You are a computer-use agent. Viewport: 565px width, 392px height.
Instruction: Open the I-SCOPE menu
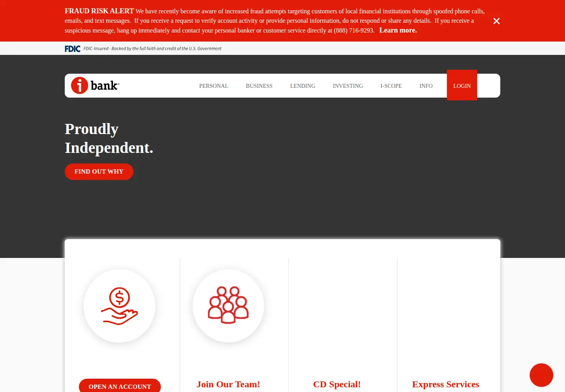tap(391, 86)
